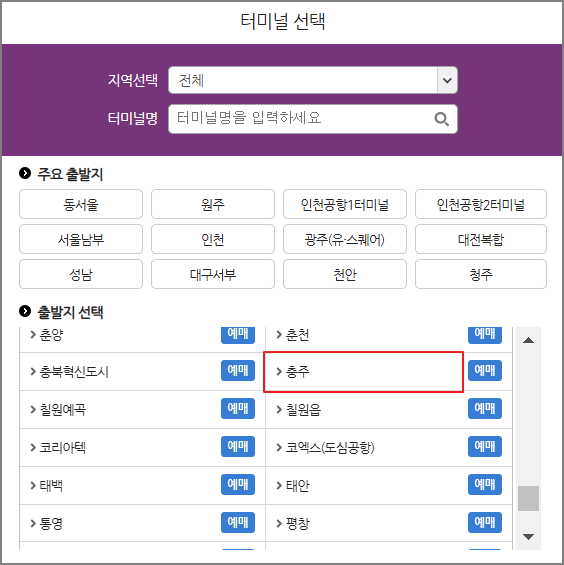This screenshot has height=565, width=564.
Task: Select 통영 in departure list
Action: (x=51, y=523)
